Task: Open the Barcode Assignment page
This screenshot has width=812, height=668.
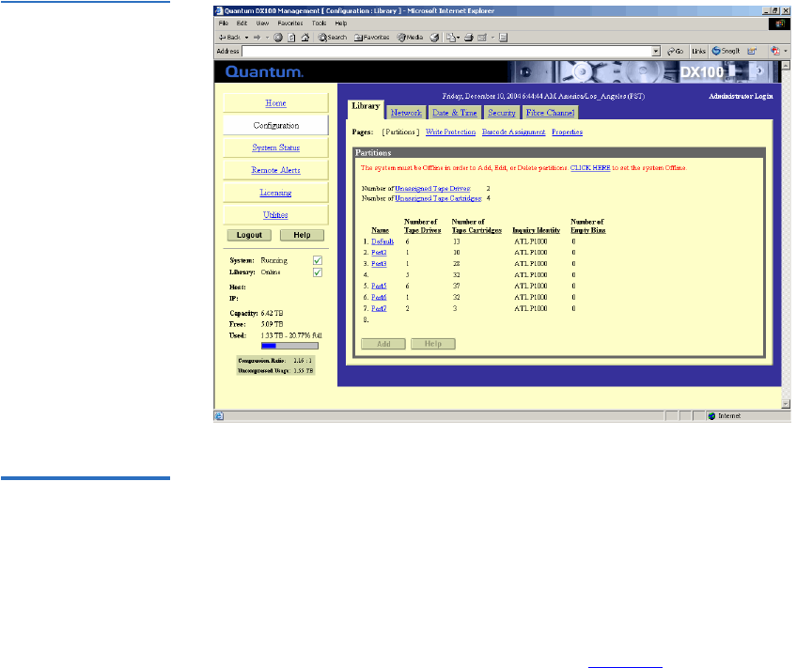Action: pyautogui.click(x=514, y=132)
